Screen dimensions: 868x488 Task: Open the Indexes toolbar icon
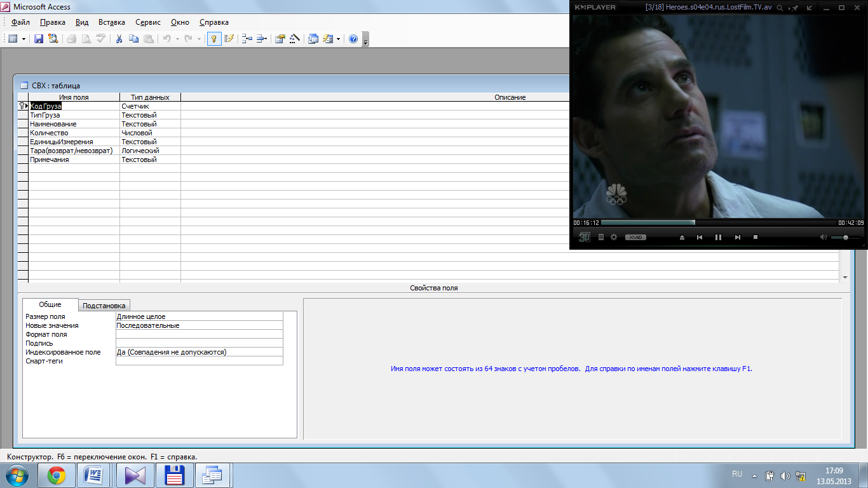coord(229,39)
